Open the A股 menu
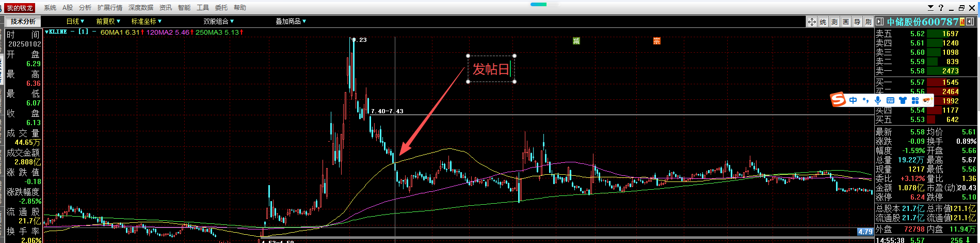980x243 pixels. pos(68,8)
